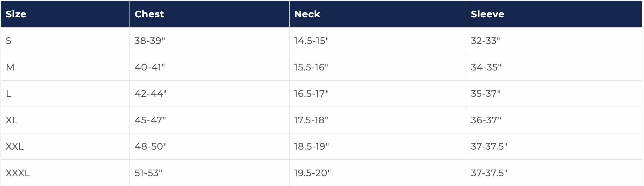644x186 pixels.
Task: Click sleeve measurement 35-37"
Action: click(x=486, y=94)
